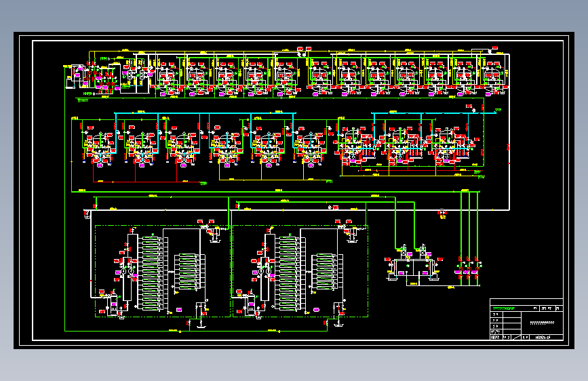Screen dimensions: 588x381
Task: Select the left cyan header pipe above middle tanks
Action: coord(205,113)
